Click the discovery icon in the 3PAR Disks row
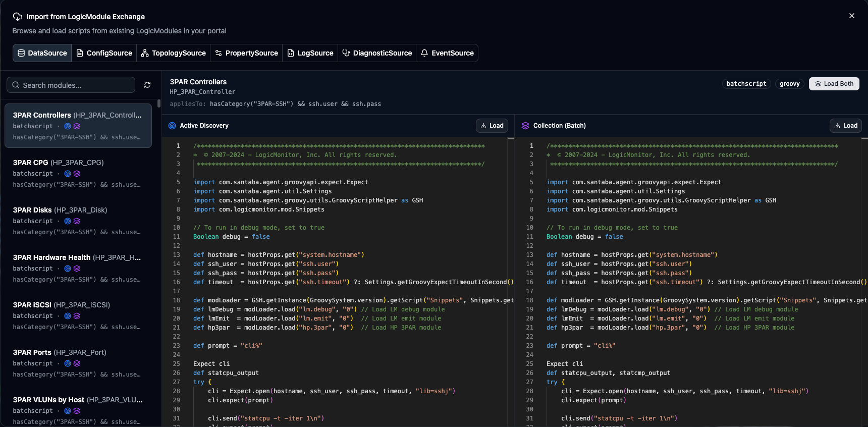Viewport: 868px width, 427px height. coord(68,221)
